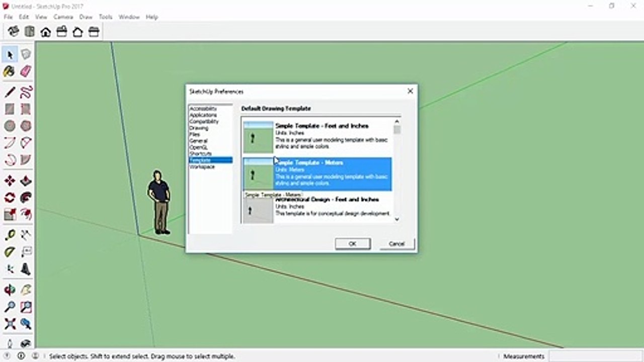The height and width of the screenshot is (362, 644).
Task: Select the Orbit tool
Action: 10,290
